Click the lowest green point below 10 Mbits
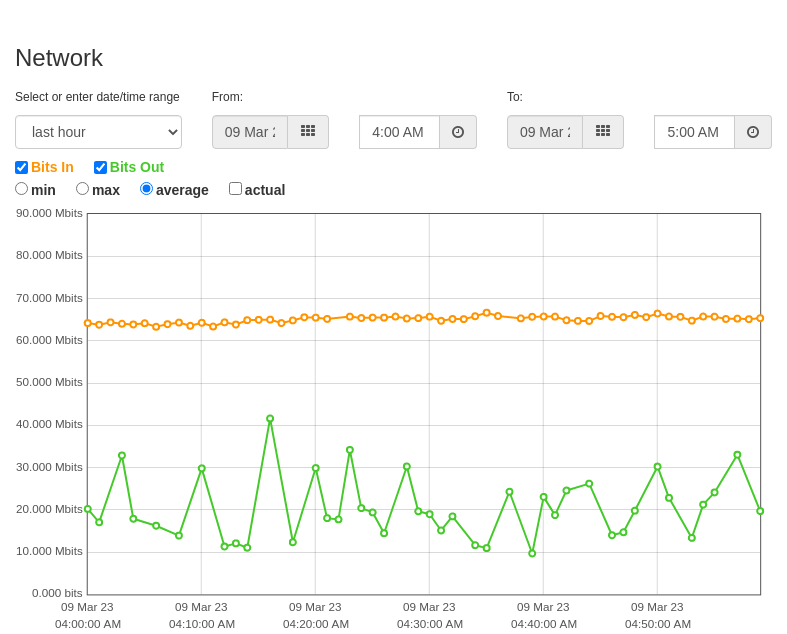This screenshot has width=787, height=634. click(x=532, y=553)
